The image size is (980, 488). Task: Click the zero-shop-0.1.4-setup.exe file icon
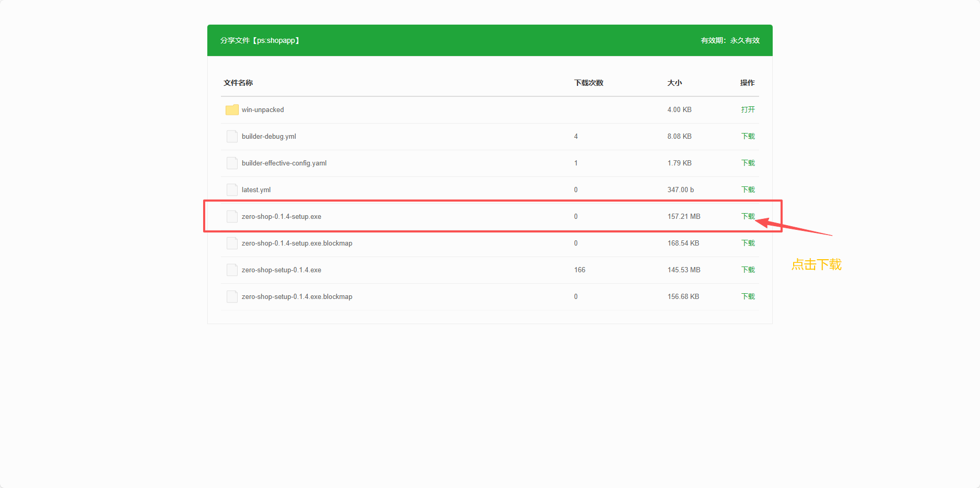click(232, 217)
